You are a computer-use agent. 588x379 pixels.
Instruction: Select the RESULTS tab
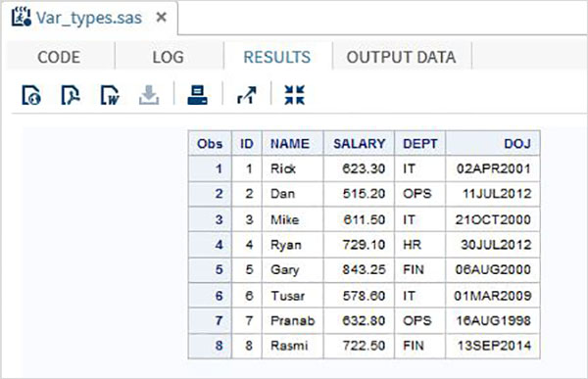[x=277, y=57]
